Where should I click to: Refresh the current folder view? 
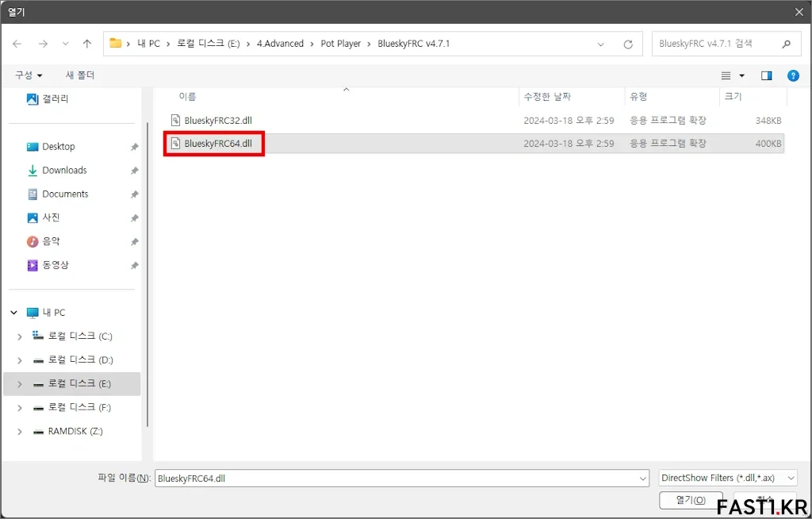tap(628, 44)
